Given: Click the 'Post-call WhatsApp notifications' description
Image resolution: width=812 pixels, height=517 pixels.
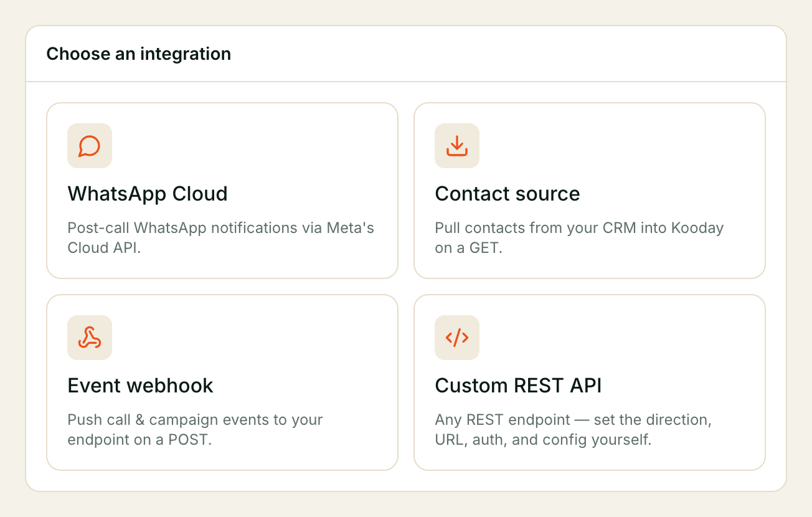Looking at the screenshot, I should point(221,237).
